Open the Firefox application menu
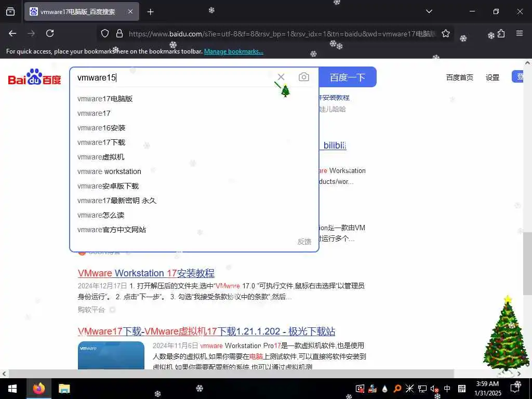The height and width of the screenshot is (399, 532). point(520,33)
